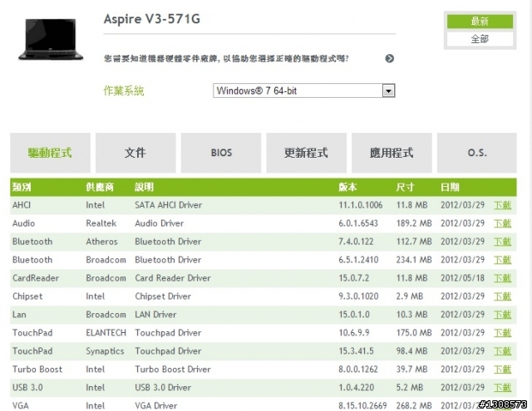Download the Turbo Boost Driver

[x=502, y=369]
